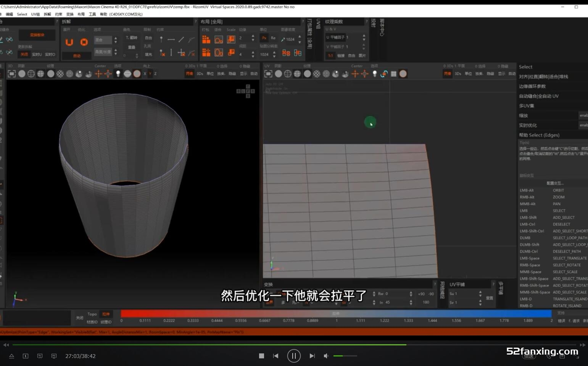Click the 3D view frame-all icon

coord(11,74)
